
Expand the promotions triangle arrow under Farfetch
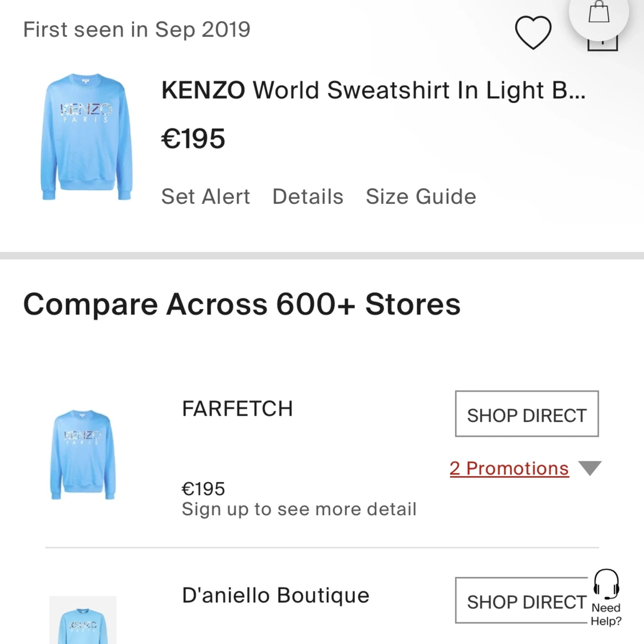coord(590,468)
